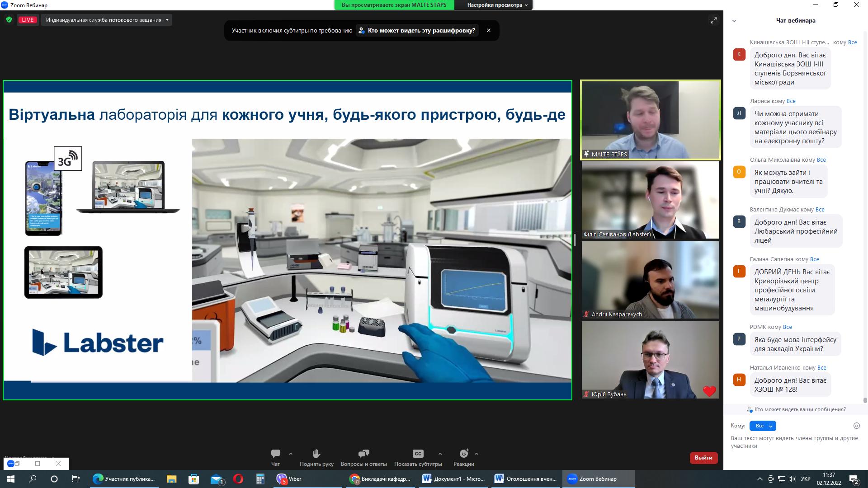Open the Chat panel icon
This screenshot has height=488, width=868.
click(275, 454)
